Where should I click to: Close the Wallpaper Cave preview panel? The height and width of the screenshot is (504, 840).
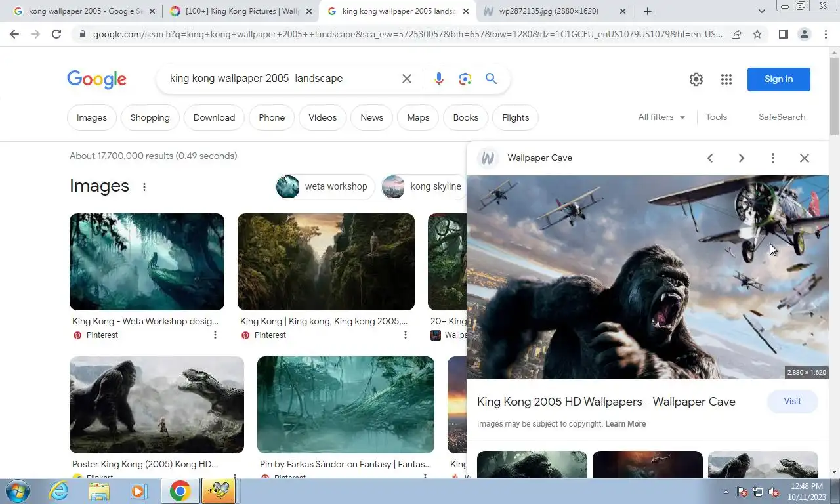click(x=805, y=158)
